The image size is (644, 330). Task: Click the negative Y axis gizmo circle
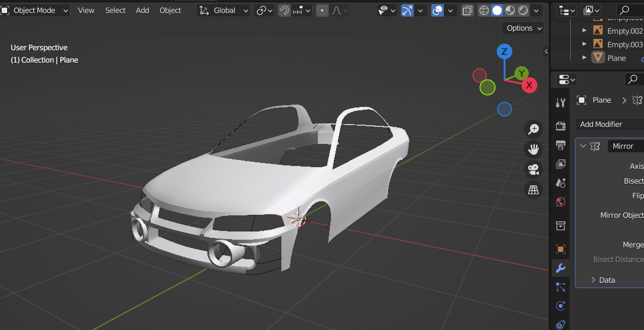point(487,87)
